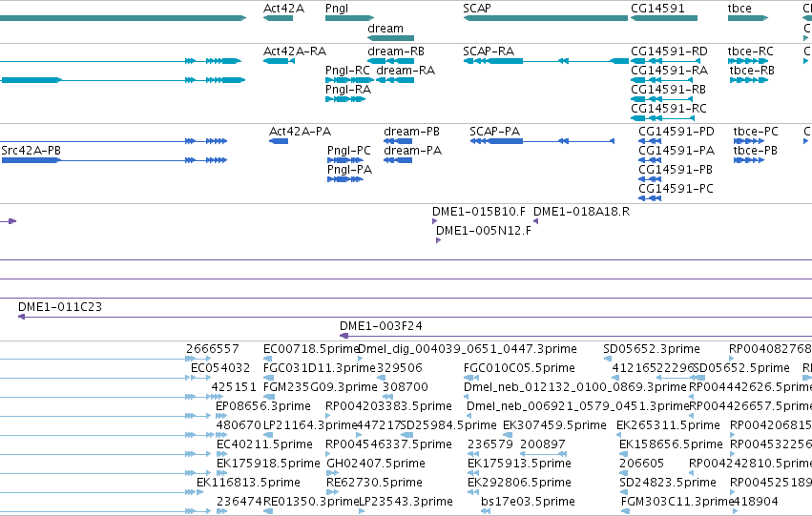812x516 pixels.
Task: Click the dream-RB transcript label
Action: (x=396, y=52)
